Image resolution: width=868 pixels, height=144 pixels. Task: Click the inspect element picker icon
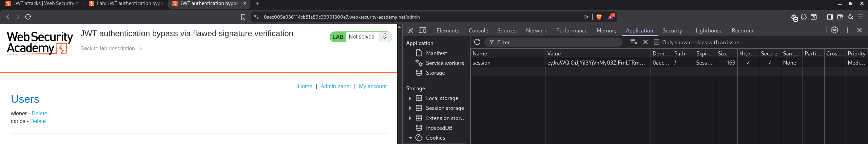pyautogui.click(x=410, y=30)
